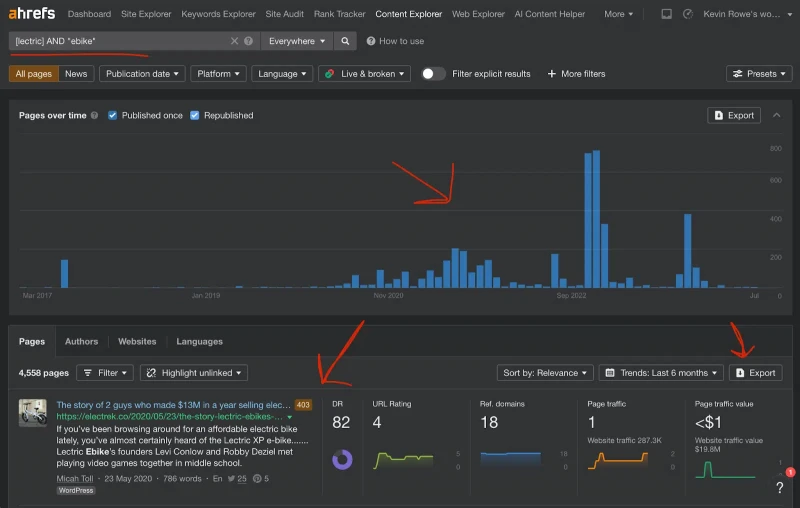
Task: Switch to the Authors tab
Action: 81,341
